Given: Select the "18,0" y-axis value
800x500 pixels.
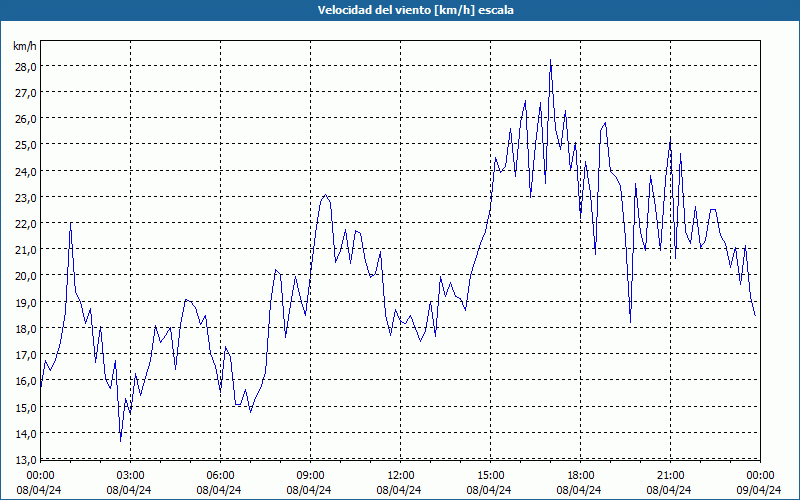Looking at the screenshot, I should click(x=26, y=329).
